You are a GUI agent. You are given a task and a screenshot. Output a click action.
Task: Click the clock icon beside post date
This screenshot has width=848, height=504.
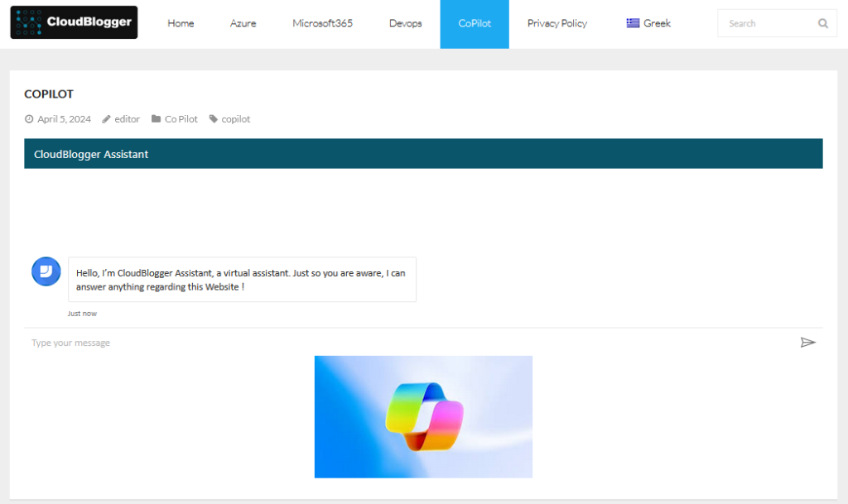29,119
